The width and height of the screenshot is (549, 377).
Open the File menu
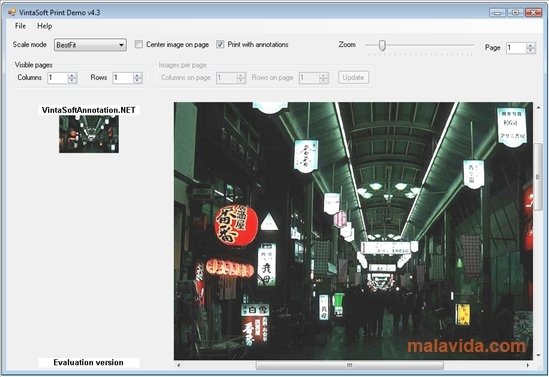[20, 26]
